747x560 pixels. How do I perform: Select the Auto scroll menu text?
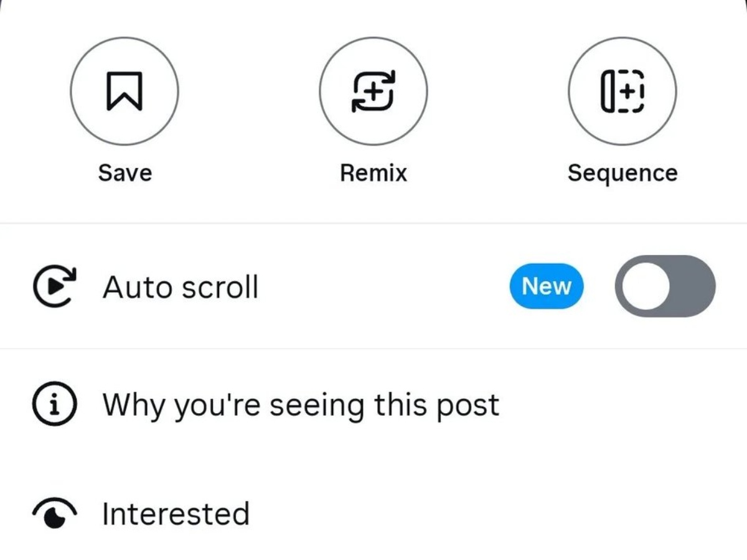coord(180,287)
